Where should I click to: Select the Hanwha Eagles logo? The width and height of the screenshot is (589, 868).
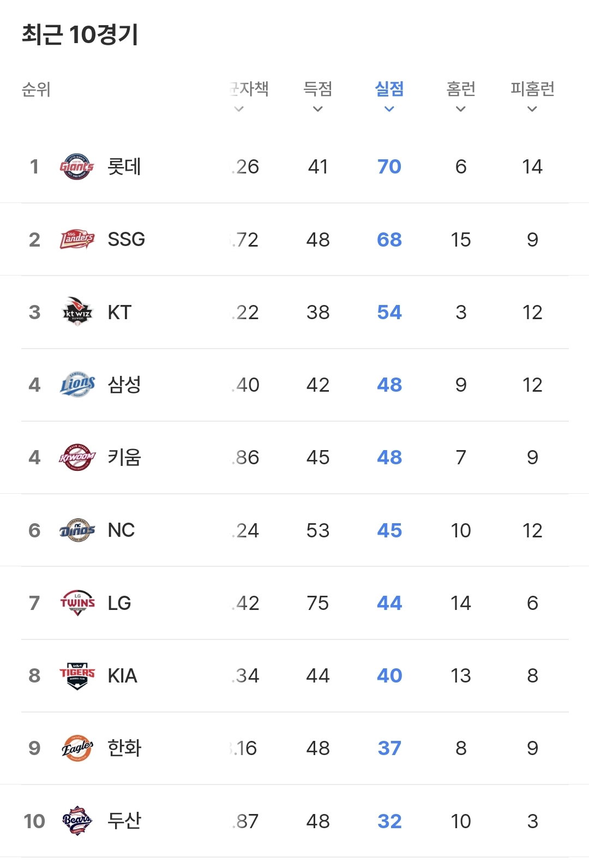(77, 748)
